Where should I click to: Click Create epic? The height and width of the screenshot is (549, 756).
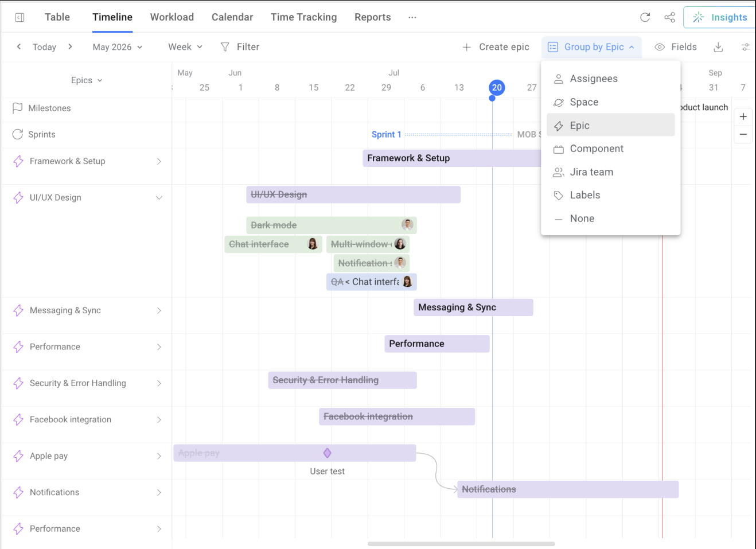[x=496, y=47]
